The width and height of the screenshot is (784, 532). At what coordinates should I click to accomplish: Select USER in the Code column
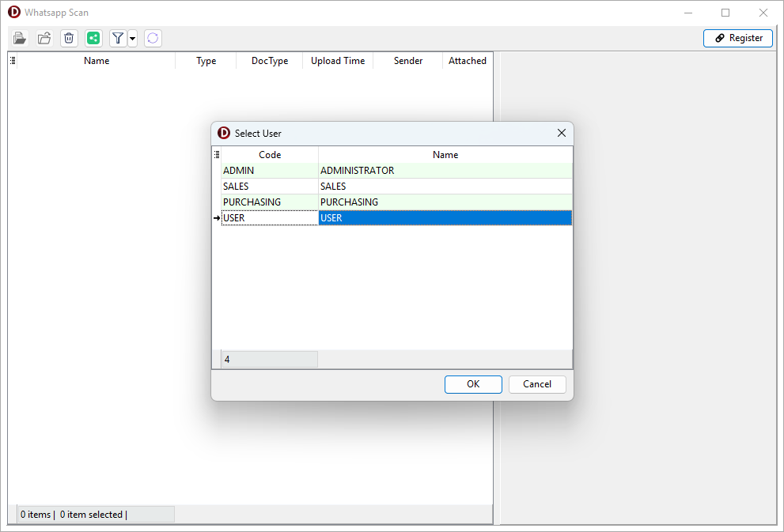(x=270, y=218)
